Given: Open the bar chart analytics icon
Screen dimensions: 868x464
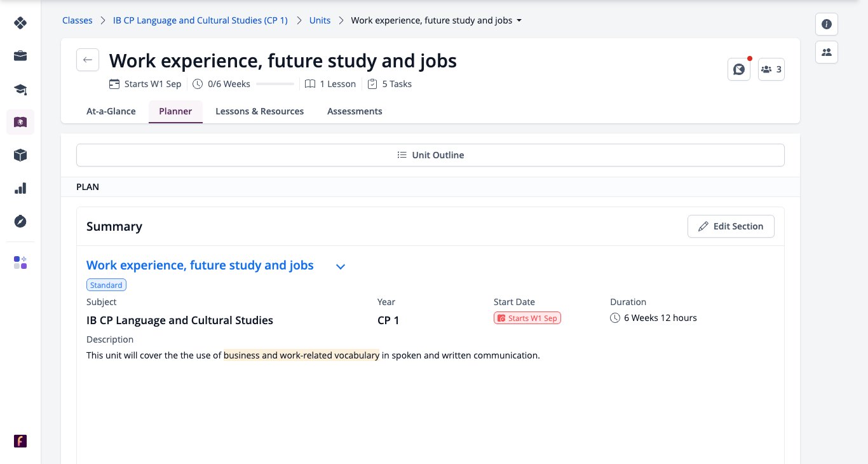Looking at the screenshot, I should point(20,188).
